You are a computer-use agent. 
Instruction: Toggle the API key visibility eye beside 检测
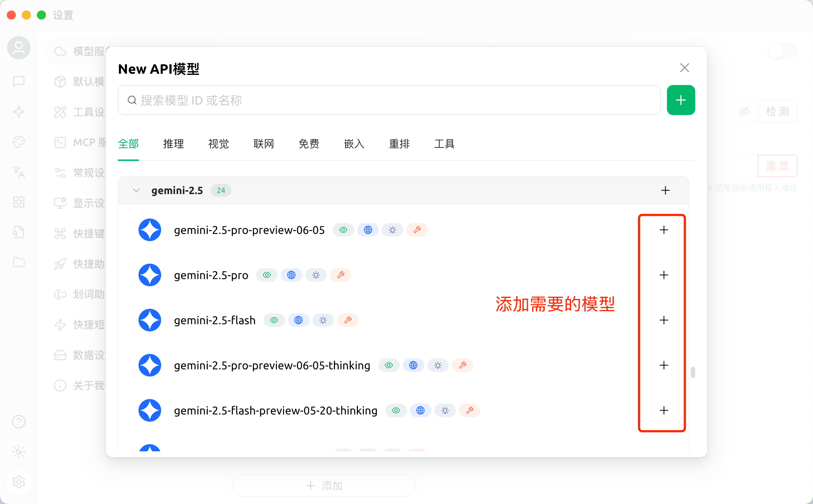743,111
